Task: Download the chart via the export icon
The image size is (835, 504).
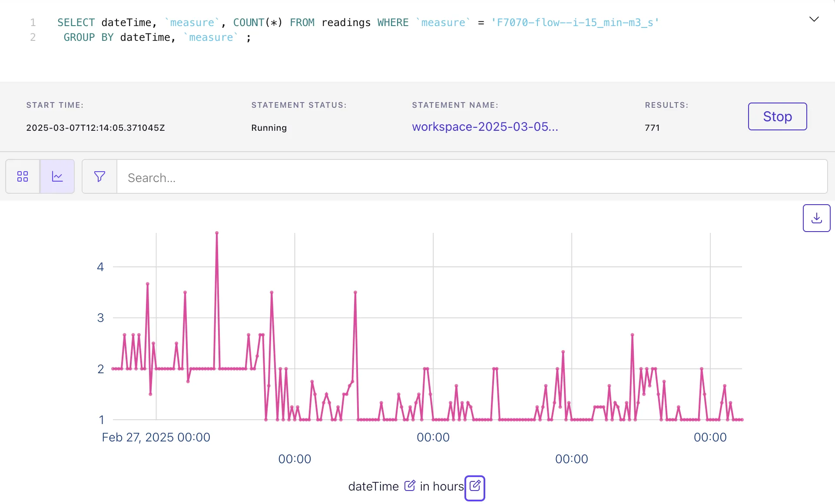Action: click(x=817, y=218)
